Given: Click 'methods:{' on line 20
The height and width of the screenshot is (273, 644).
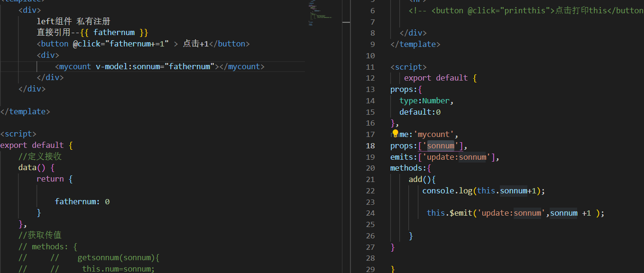Looking at the screenshot, I should pos(411,168).
